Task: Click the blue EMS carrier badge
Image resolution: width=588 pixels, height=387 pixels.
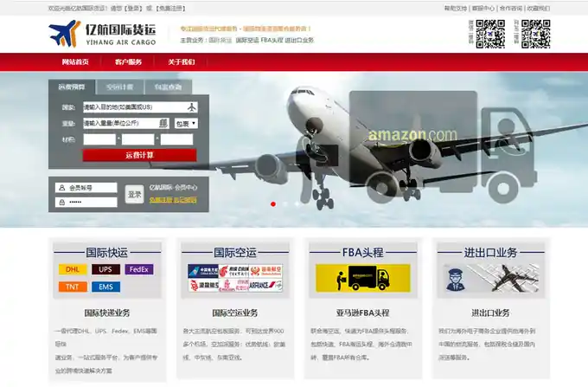Action: point(105,287)
